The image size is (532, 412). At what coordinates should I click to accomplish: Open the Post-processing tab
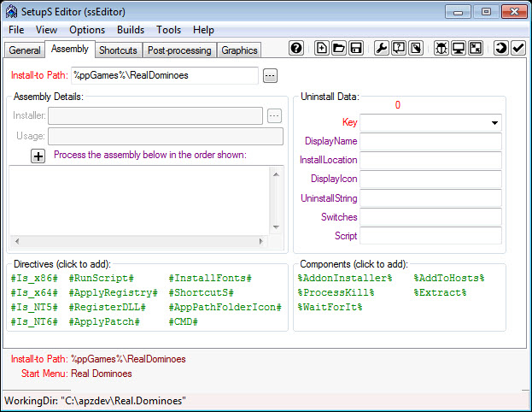click(179, 50)
